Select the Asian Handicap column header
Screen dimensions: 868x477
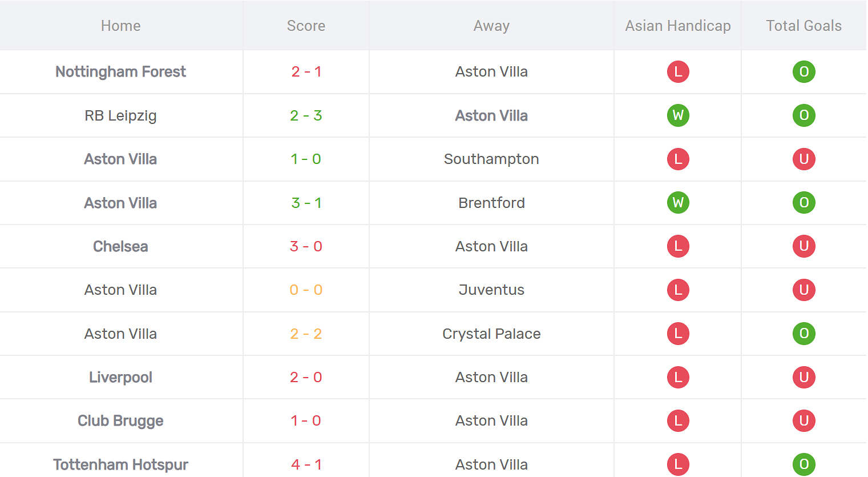click(x=677, y=26)
